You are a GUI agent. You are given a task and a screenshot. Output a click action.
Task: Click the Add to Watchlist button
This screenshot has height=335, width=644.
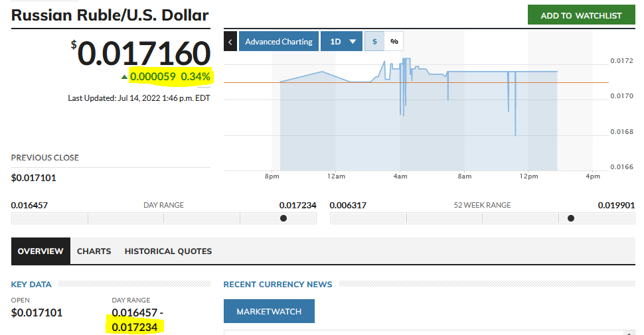click(x=581, y=15)
